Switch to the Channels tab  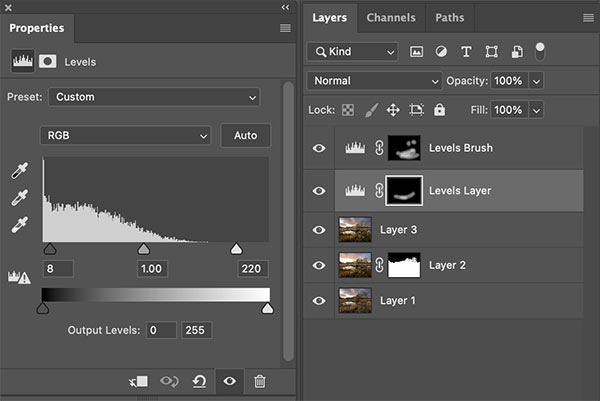click(391, 18)
